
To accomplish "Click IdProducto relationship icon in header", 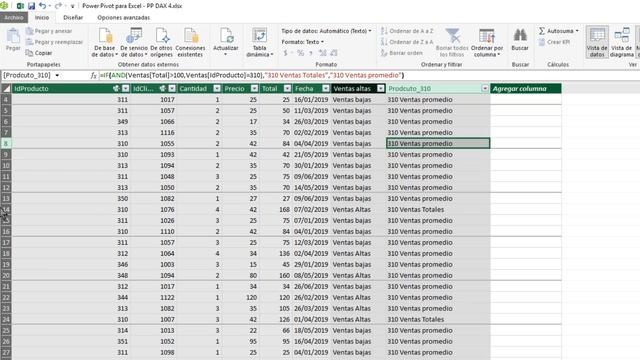I will coord(116,89).
